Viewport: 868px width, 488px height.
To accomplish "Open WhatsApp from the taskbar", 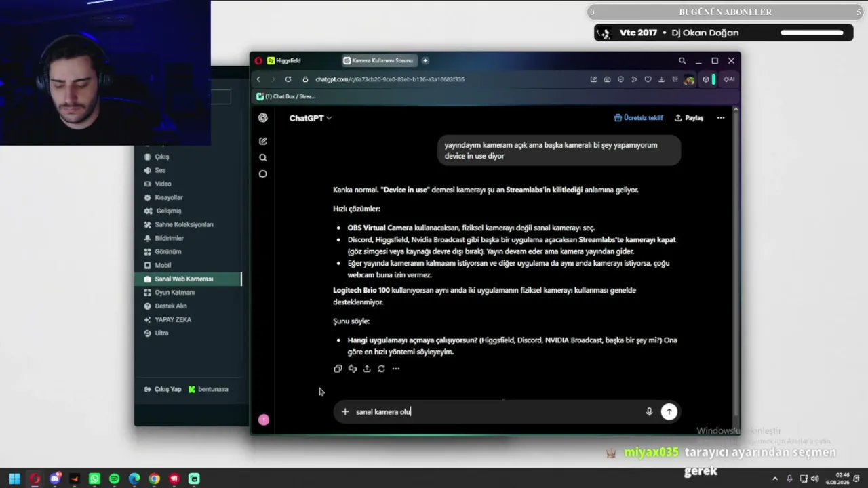I will (94, 479).
